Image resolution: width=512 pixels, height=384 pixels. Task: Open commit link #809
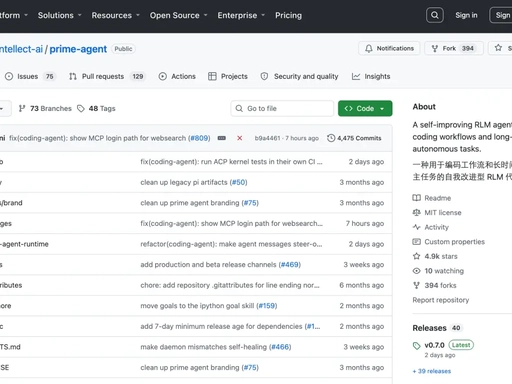point(199,138)
